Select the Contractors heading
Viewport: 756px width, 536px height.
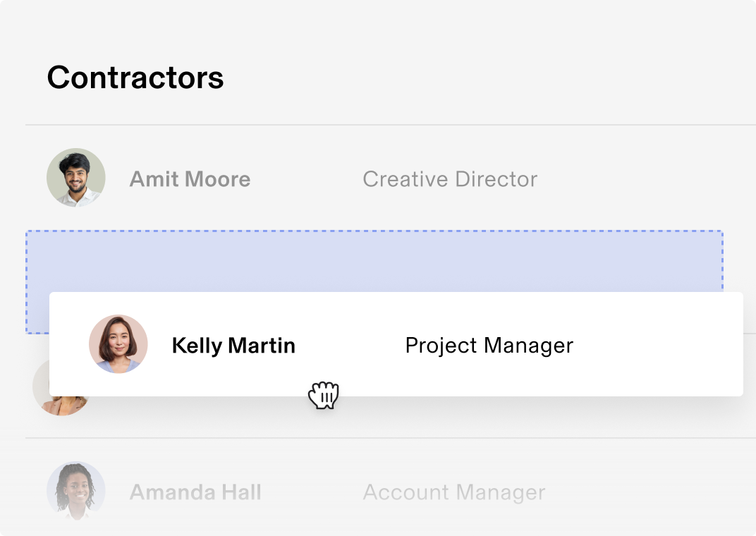(x=135, y=78)
